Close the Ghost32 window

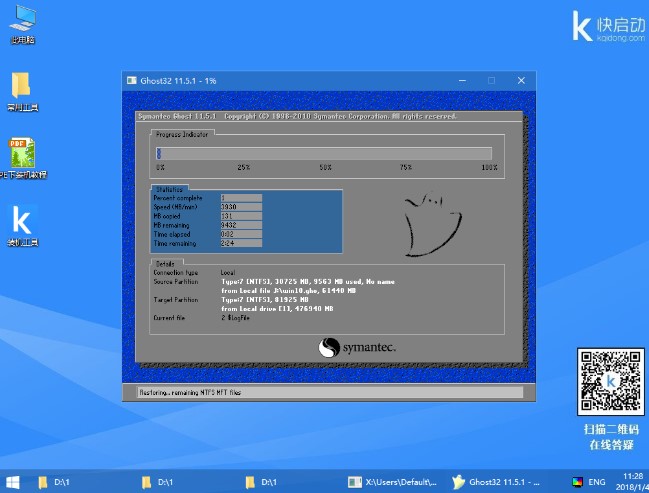[521, 80]
